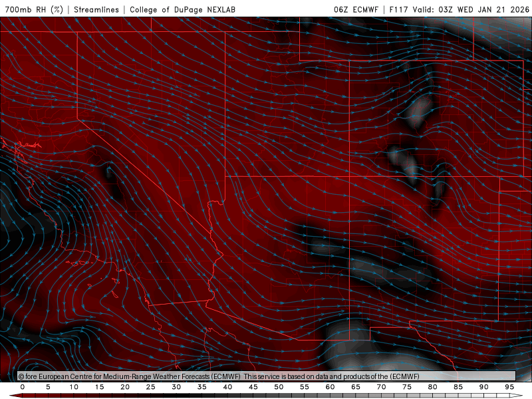This screenshot has width=532, height=399.
Task: Click the "95" color scale label
Action: pyautogui.click(x=509, y=387)
